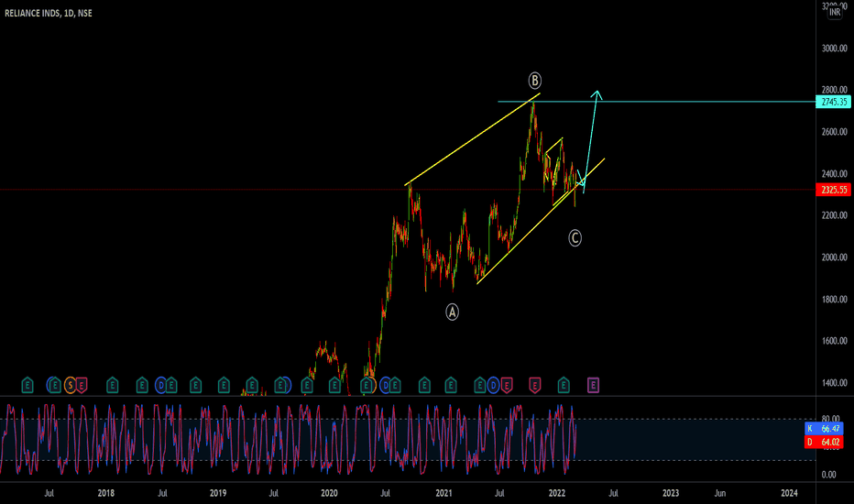854x504 pixels.
Task: Click the 2021 label on time axis
Action: 443,493
